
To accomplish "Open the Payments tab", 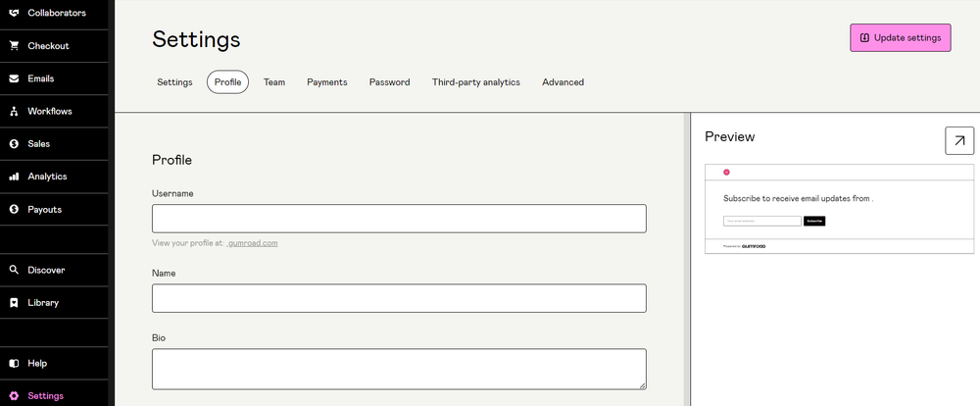I will (x=326, y=82).
